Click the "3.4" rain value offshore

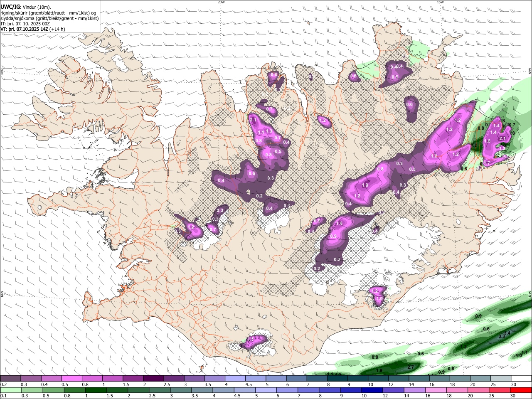tap(507, 333)
